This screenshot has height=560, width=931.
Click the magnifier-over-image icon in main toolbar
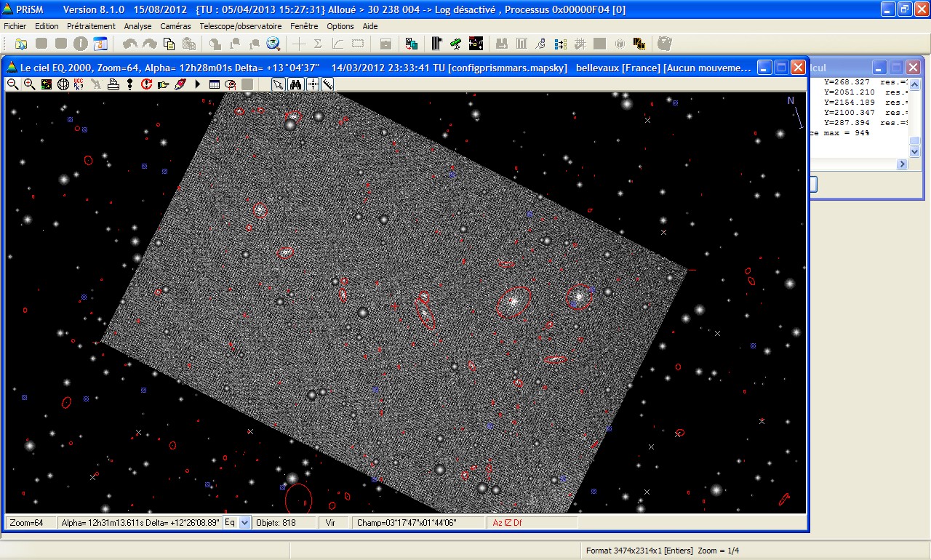(x=273, y=44)
